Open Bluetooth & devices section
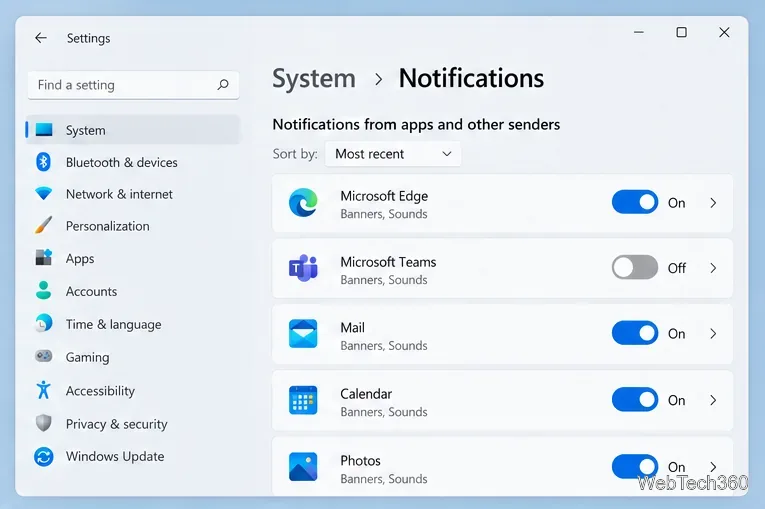 coord(133,162)
